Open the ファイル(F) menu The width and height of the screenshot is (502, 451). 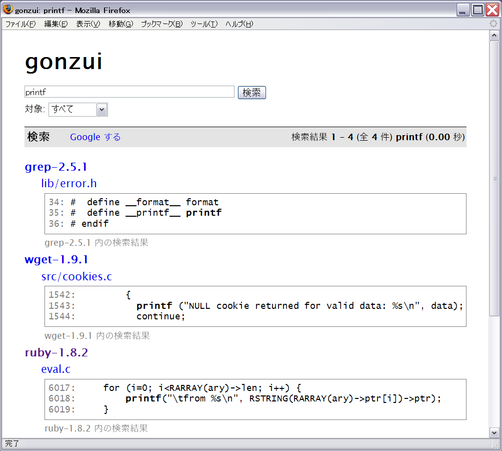pyautogui.click(x=21, y=24)
